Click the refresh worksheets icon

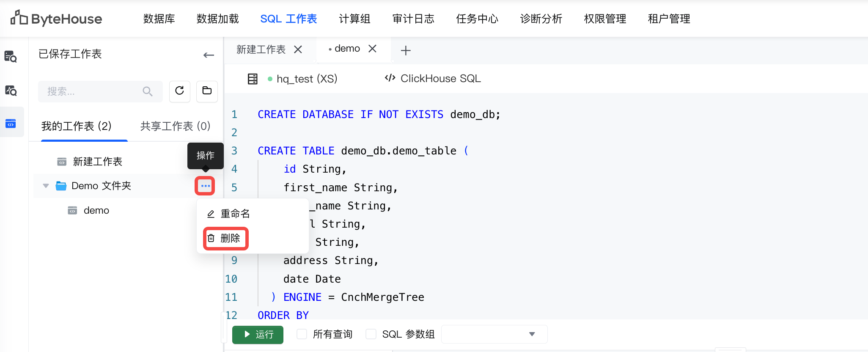[x=179, y=91]
